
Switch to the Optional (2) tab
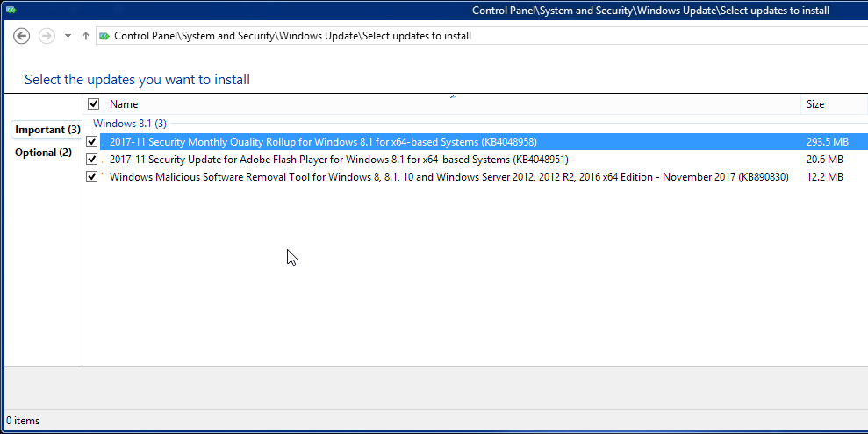point(43,153)
